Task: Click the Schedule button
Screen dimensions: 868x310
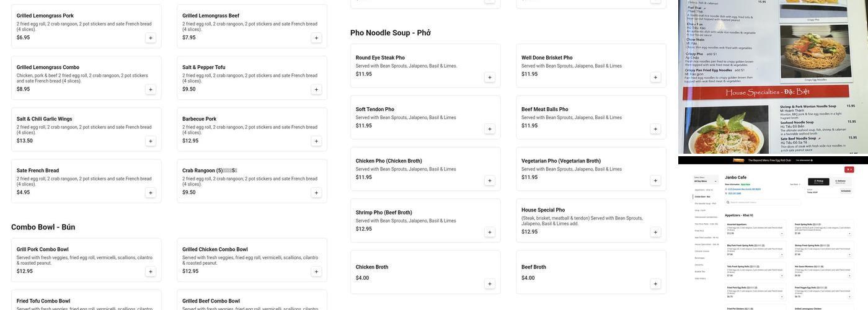Action: 846,191
